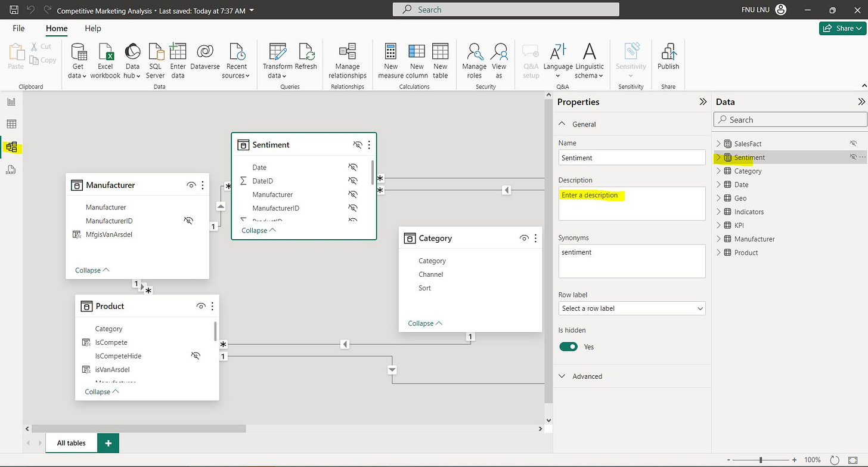Viewport: 868px width, 467px height.
Task: Select the All tables layout tab
Action: click(72, 443)
